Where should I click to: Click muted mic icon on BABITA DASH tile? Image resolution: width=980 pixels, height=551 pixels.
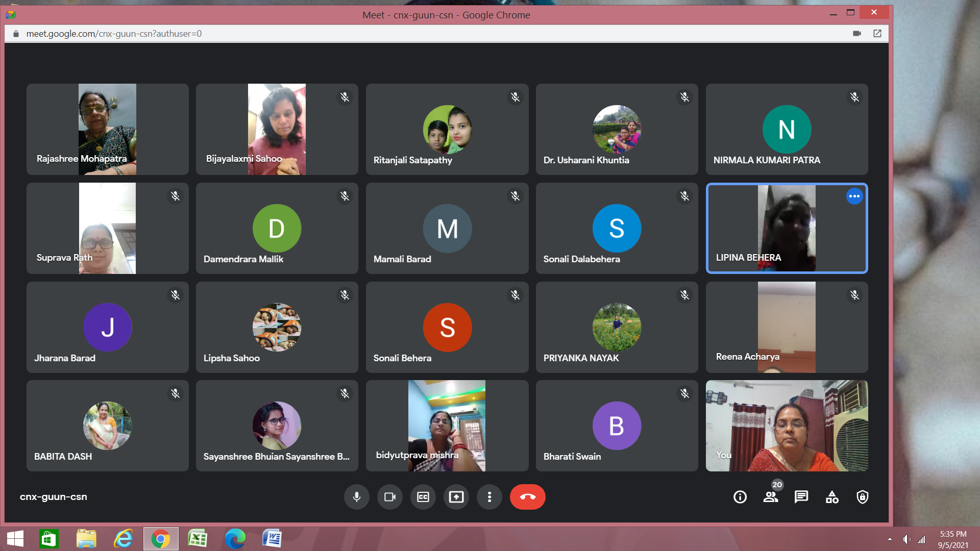(176, 393)
